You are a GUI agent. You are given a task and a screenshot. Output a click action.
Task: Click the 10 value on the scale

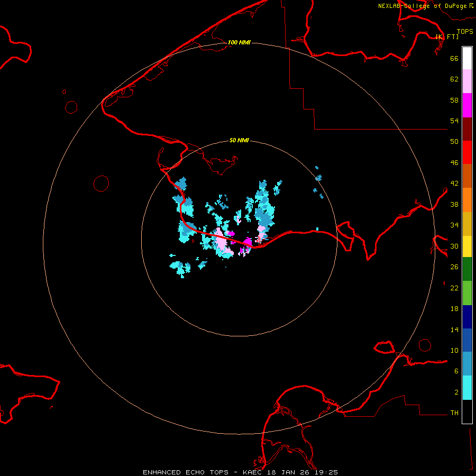(x=454, y=350)
